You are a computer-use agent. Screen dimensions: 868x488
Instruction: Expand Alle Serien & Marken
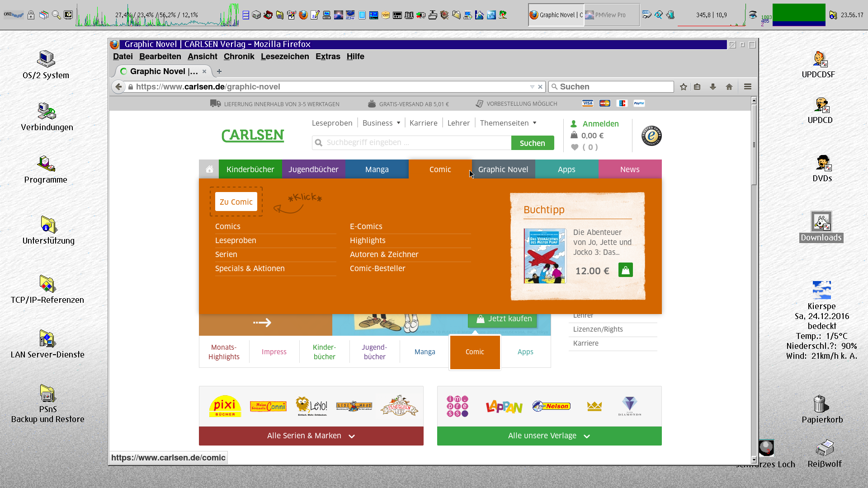point(311,436)
